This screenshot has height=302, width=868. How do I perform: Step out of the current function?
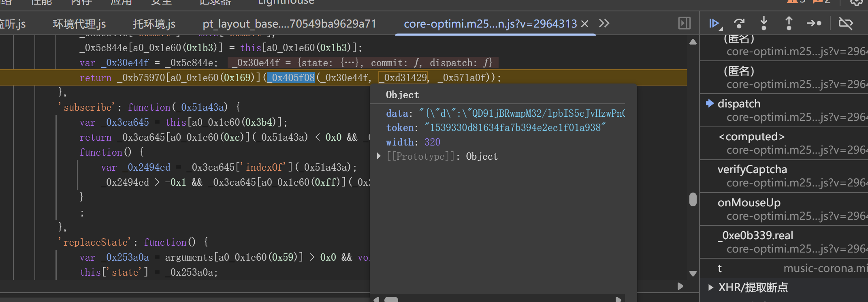789,23
